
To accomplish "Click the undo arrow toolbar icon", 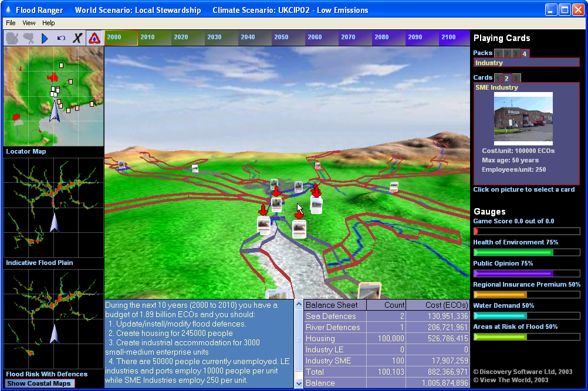I will pyautogui.click(x=61, y=38).
